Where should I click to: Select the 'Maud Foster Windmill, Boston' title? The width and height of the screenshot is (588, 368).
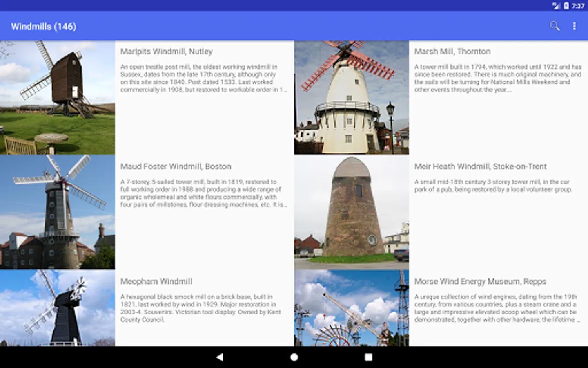(x=176, y=166)
